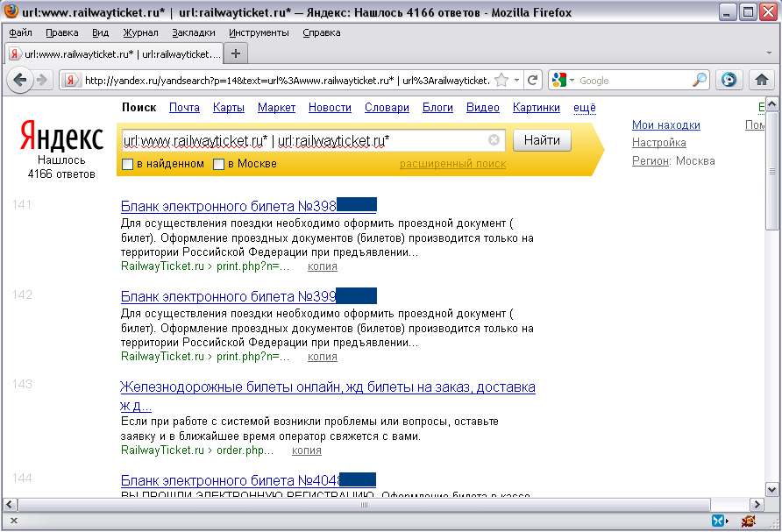Focus the browser address bar

tap(287, 81)
